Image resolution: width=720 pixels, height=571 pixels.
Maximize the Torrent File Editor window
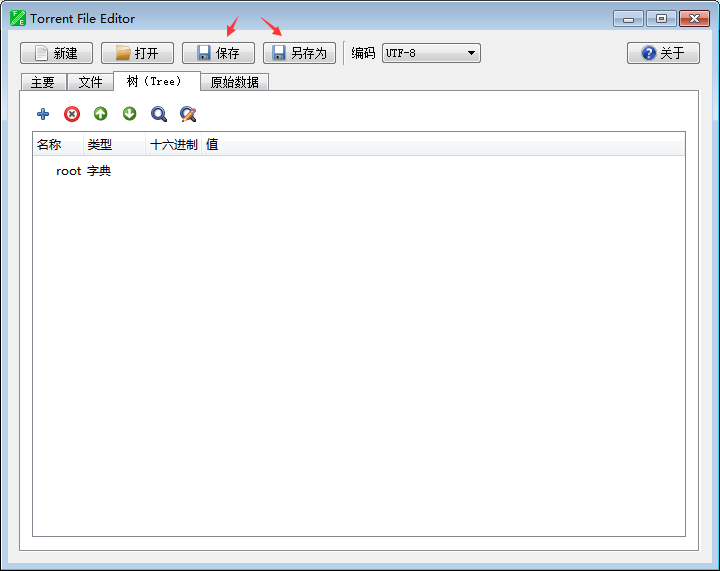point(661,19)
